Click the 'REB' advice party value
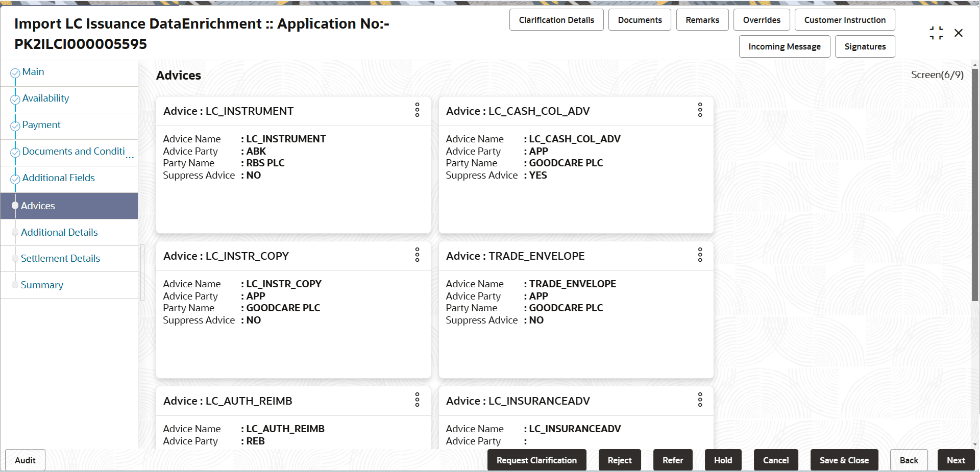Image resolution: width=980 pixels, height=472 pixels. click(256, 441)
